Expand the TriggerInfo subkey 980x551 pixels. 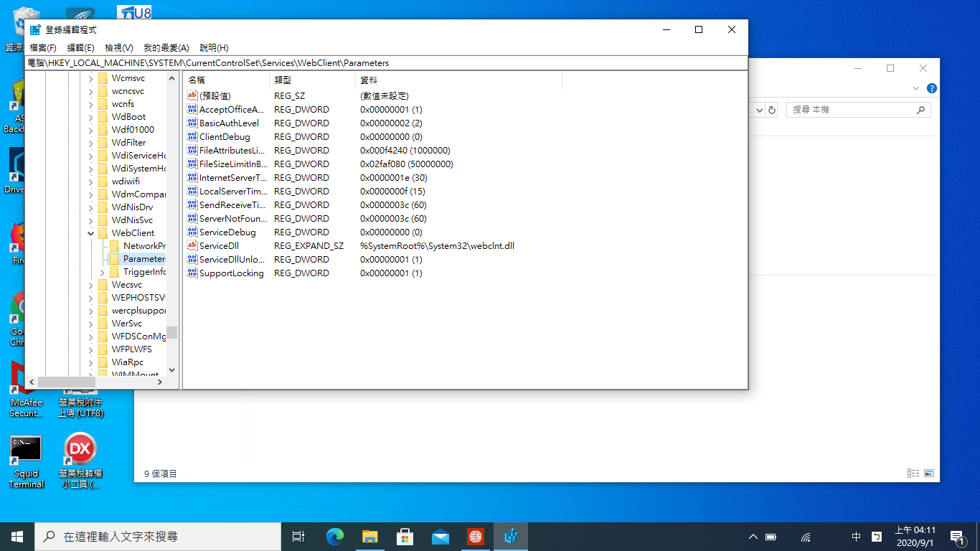(x=103, y=272)
